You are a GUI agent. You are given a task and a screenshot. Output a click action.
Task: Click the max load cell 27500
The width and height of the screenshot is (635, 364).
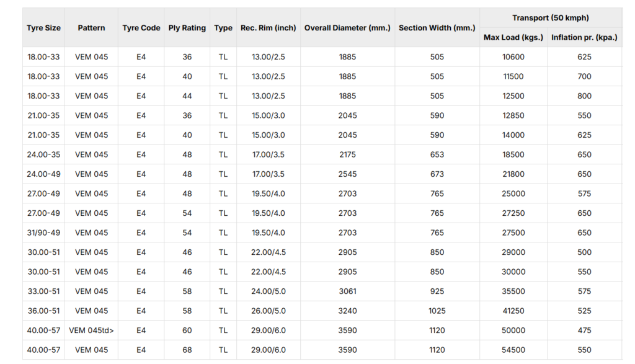click(x=513, y=233)
